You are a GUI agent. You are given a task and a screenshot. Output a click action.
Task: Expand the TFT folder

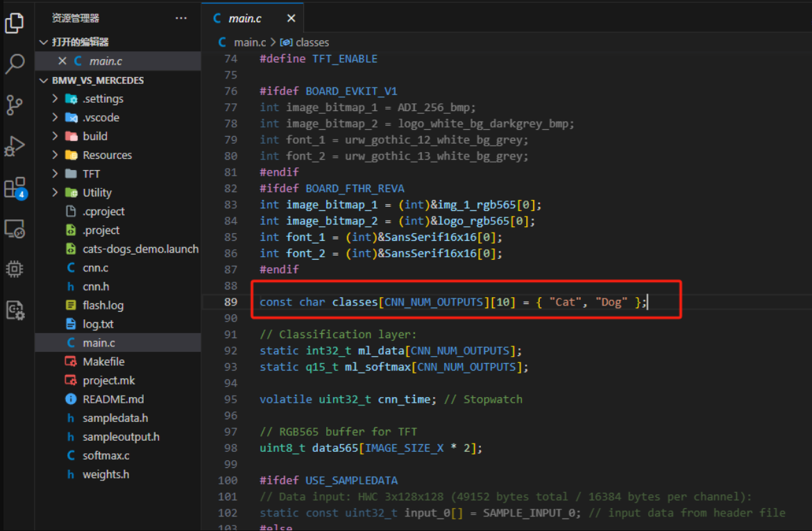click(x=55, y=174)
